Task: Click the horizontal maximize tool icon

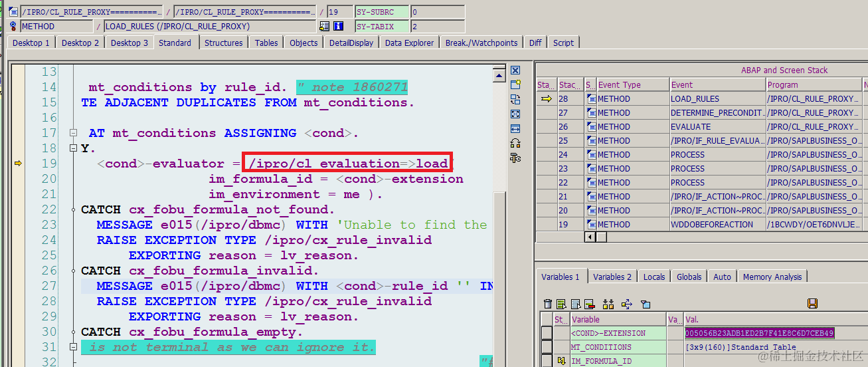Action: tap(515, 128)
